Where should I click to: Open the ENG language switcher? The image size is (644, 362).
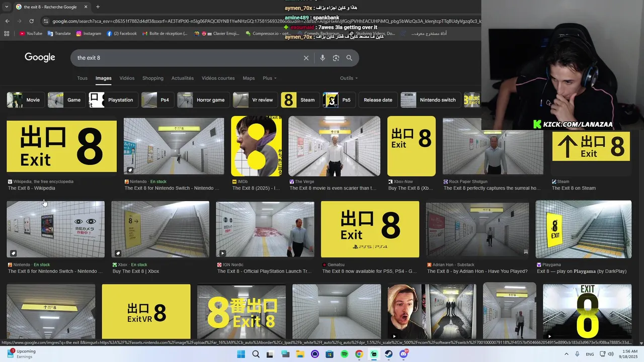(x=590, y=354)
